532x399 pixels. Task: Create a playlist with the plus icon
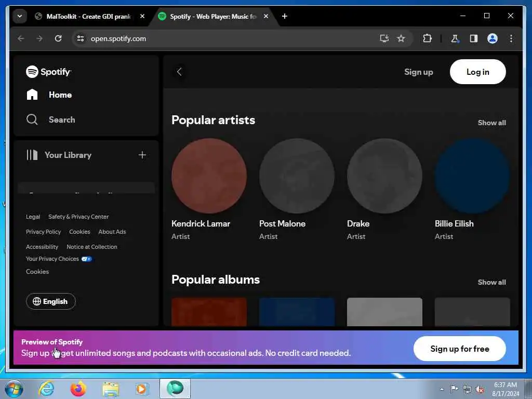click(x=142, y=155)
